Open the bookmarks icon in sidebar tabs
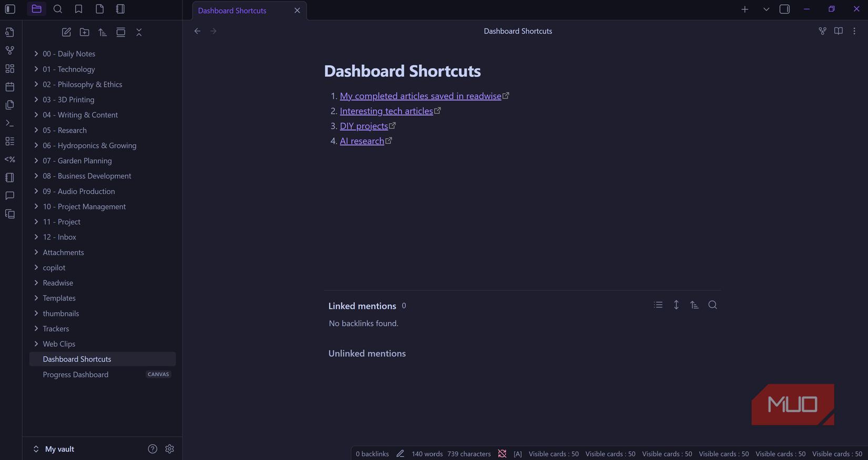Image resolution: width=868 pixels, height=460 pixels. point(78,9)
